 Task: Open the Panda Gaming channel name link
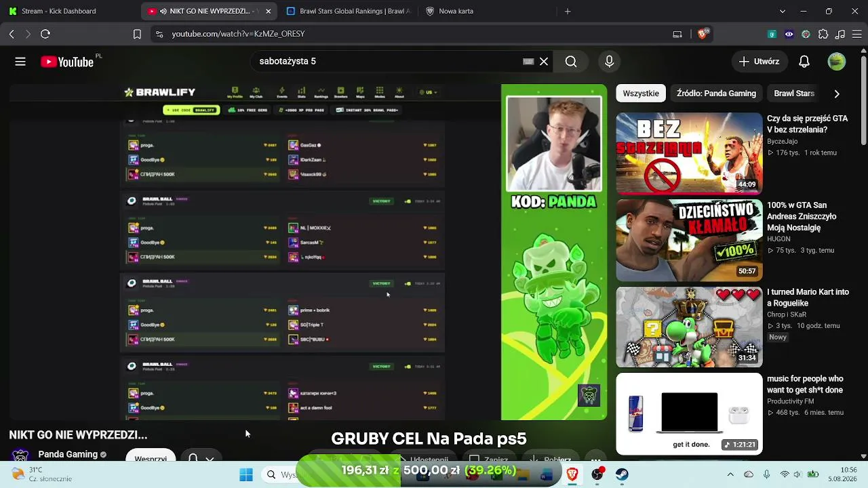tap(68, 454)
